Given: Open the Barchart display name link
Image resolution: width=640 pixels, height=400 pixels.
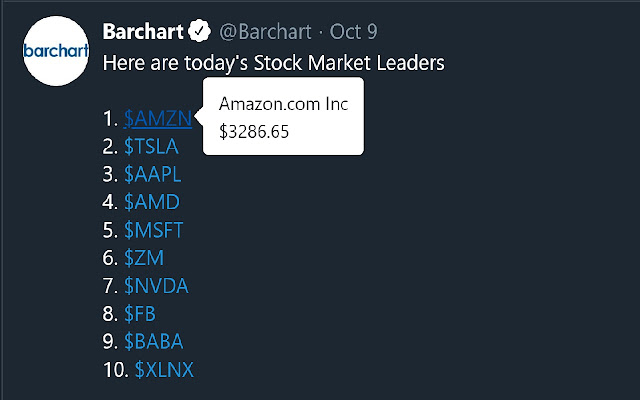Looking at the screenshot, I should (x=143, y=32).
